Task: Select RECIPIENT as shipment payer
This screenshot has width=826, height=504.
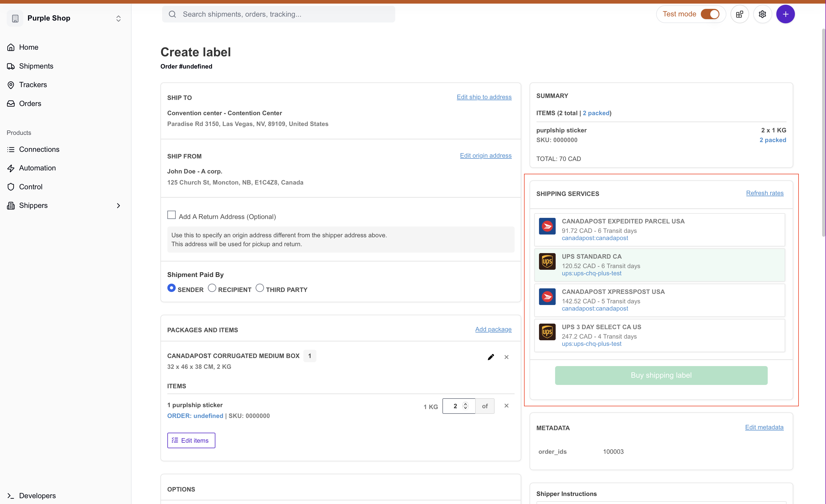Action: coord(212,288)
